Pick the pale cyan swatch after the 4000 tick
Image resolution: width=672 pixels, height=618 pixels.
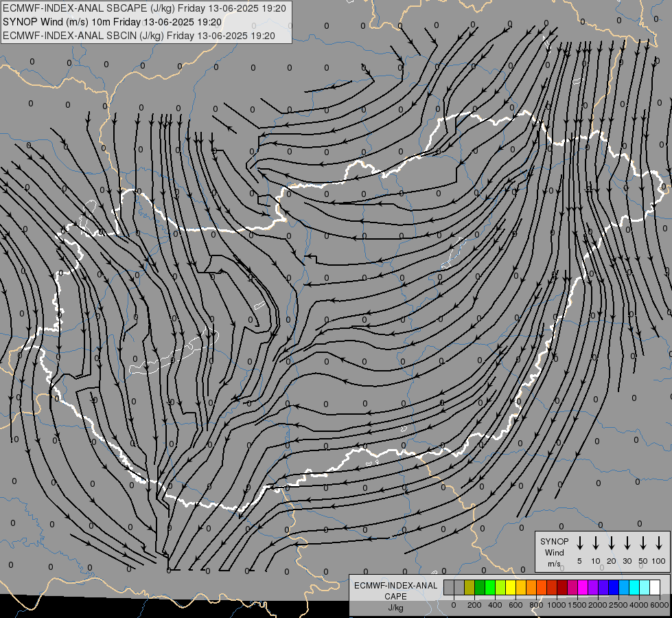tap(644, 587)
